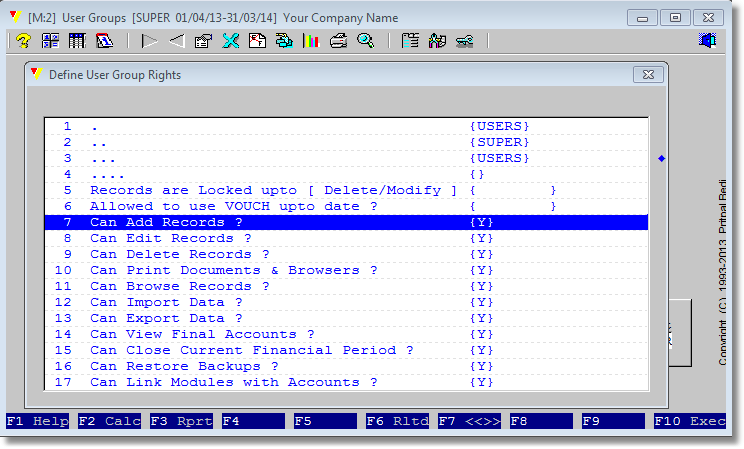Click the blank F9 function button
The height and width of the screenshot is (449, 744).
click(614, 421)
